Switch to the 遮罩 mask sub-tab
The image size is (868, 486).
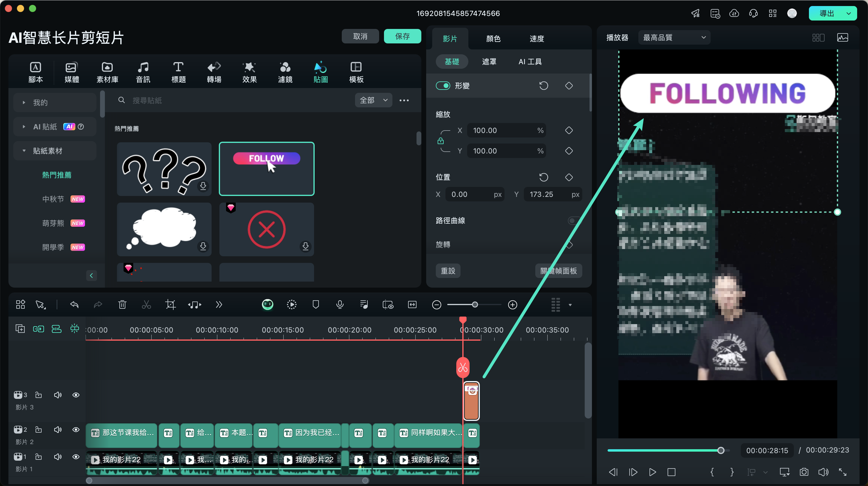click(x=489, y=62)
